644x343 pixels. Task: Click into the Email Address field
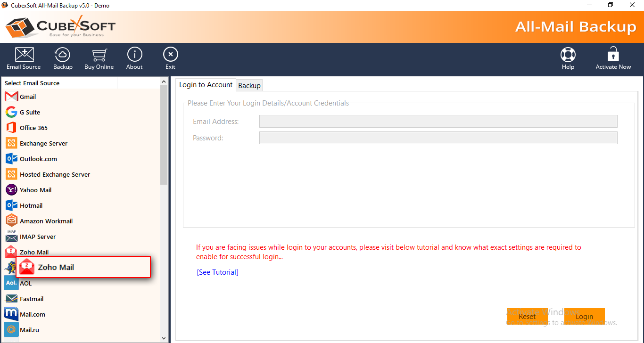[x=438, y=122]
